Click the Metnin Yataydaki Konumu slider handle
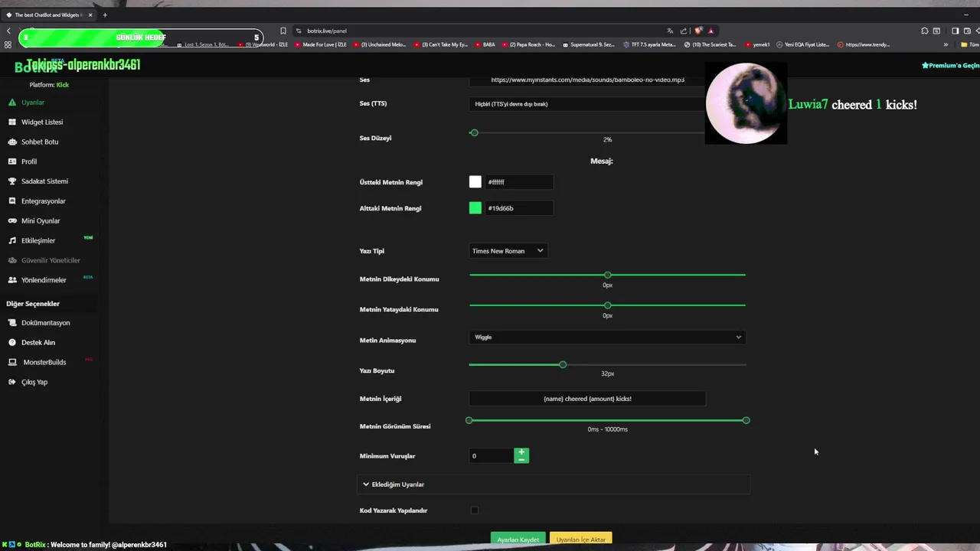The height and width of the screenshot is (551, 980). [607, 305]
